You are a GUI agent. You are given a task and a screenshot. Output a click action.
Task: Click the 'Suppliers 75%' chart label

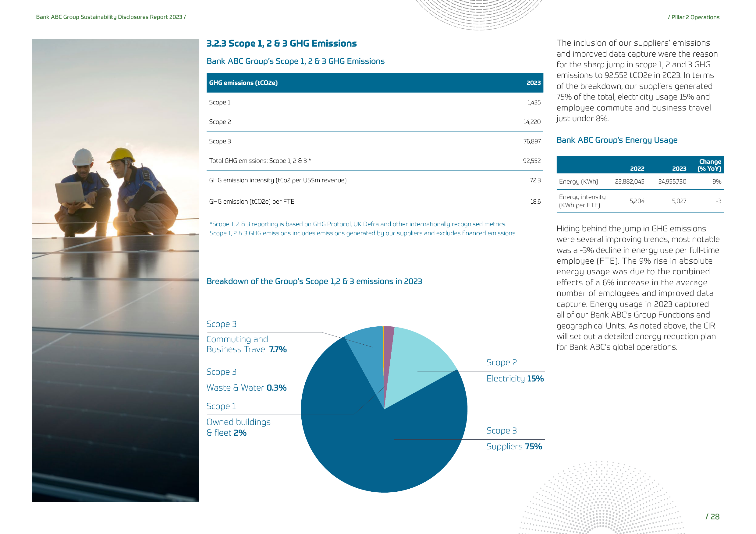[514, 447]
